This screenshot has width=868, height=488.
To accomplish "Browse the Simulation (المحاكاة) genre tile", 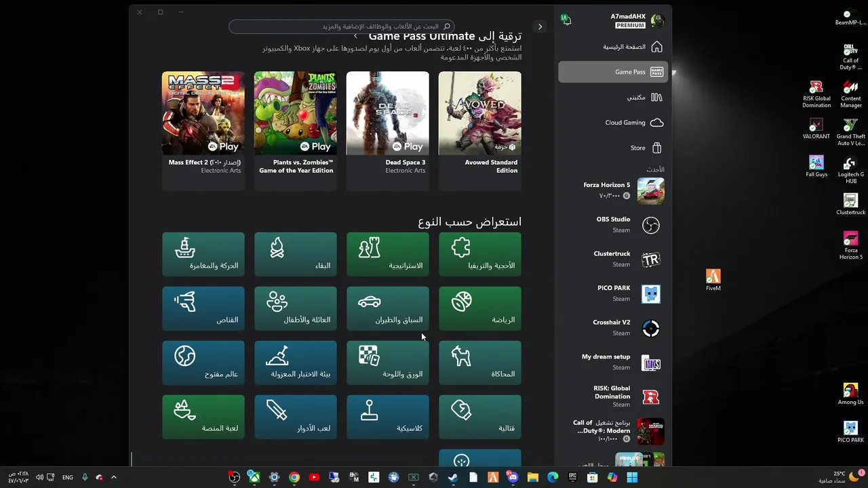I will tap(480, 363).
